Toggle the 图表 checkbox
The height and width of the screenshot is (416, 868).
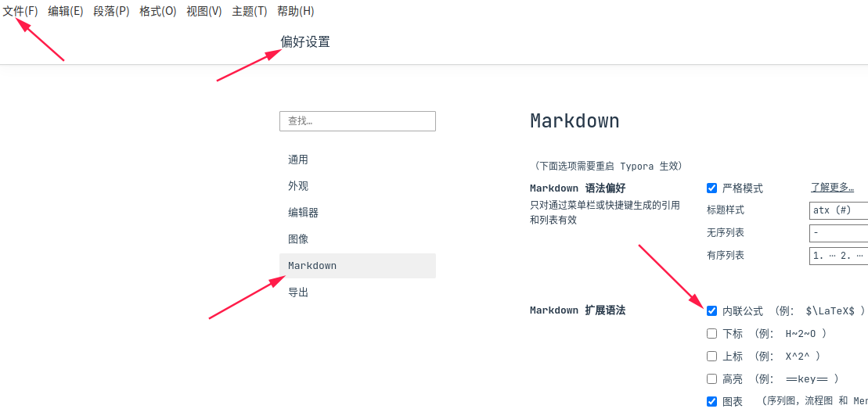point(712,402)
